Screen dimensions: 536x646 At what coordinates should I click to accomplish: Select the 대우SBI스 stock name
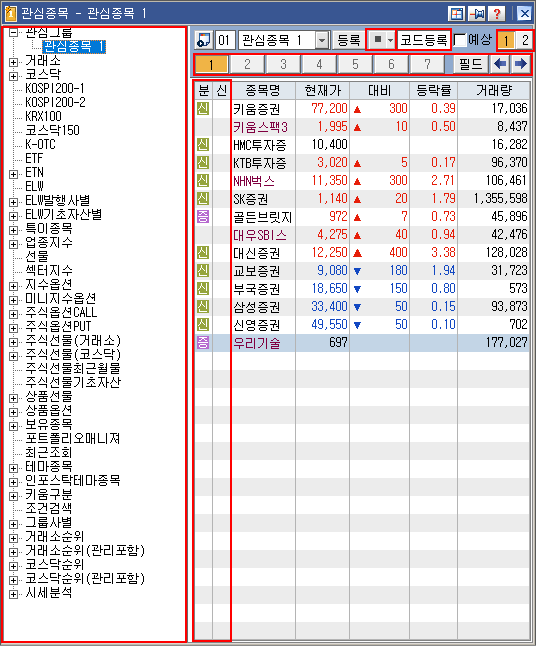[260, 235]
